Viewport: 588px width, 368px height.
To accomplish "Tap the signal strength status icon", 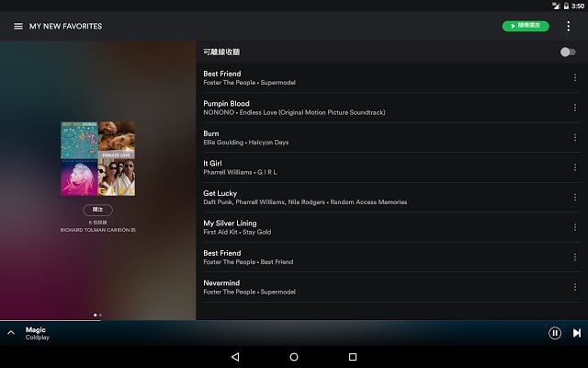I will [x=556, y=6].
